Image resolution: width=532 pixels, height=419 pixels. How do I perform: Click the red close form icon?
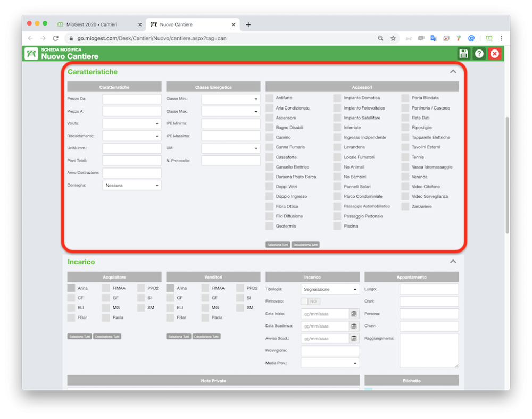pyautogui.click(x=495, y=54)
